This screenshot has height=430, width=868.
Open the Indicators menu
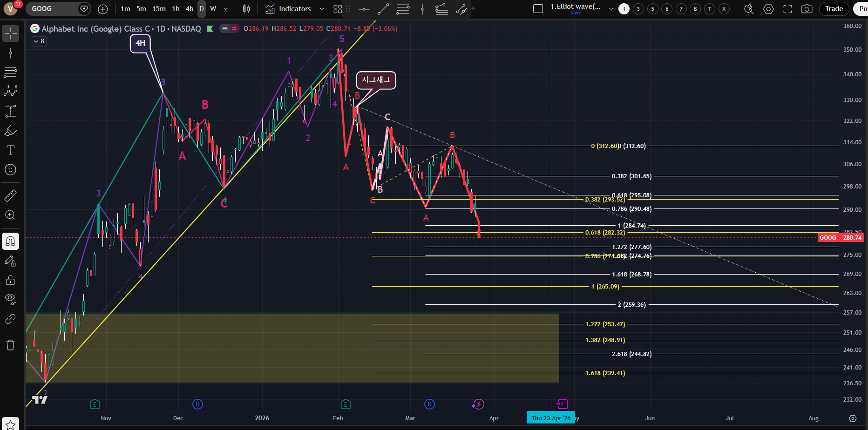tap(288, 9)
